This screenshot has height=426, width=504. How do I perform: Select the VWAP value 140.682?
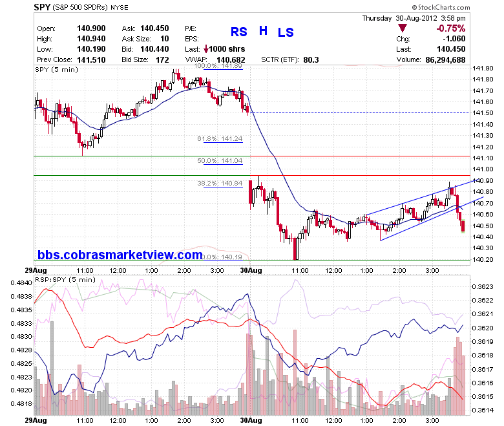click(x=231, y=60)
